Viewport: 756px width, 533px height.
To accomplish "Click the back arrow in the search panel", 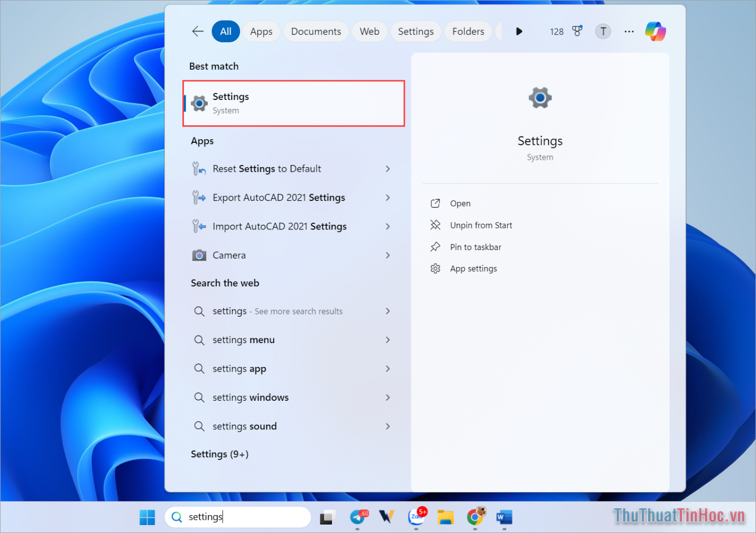I will pos(197,31).
